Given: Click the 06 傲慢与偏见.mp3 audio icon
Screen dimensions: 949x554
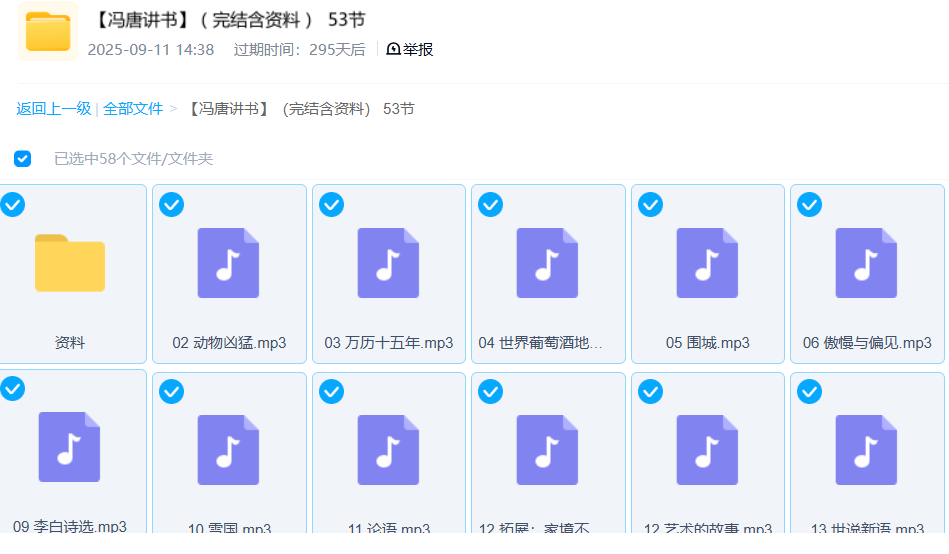Looking at the screenshot, I should [866, 263].
